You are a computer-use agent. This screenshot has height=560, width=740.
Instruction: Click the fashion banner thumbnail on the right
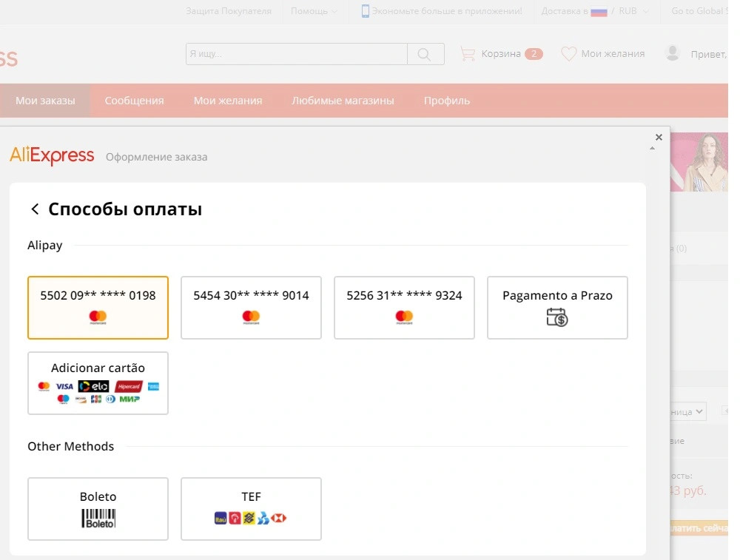pyautogui.click(x=699, y=162)
